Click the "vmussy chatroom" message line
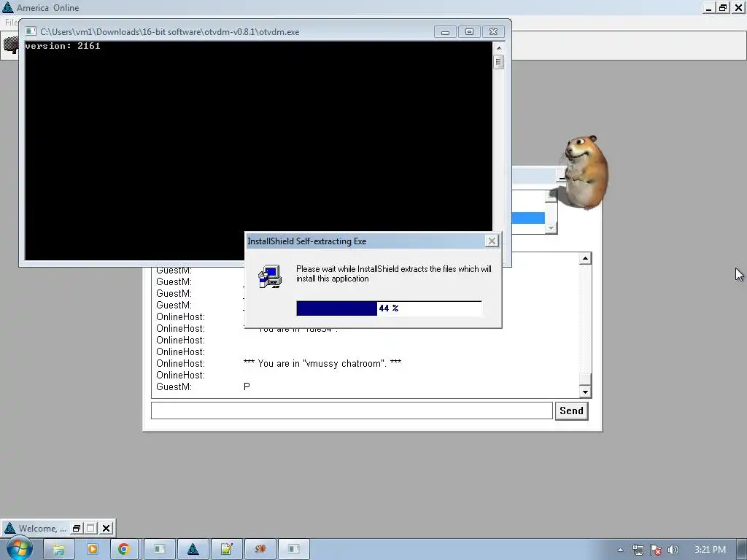Image resolution: width=747 pixels, height=560 pixels. pyautogui.click(x=322, y=363)
